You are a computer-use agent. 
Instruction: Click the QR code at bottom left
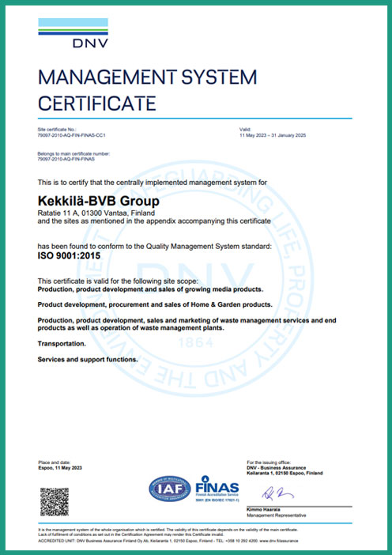point(54,501)
